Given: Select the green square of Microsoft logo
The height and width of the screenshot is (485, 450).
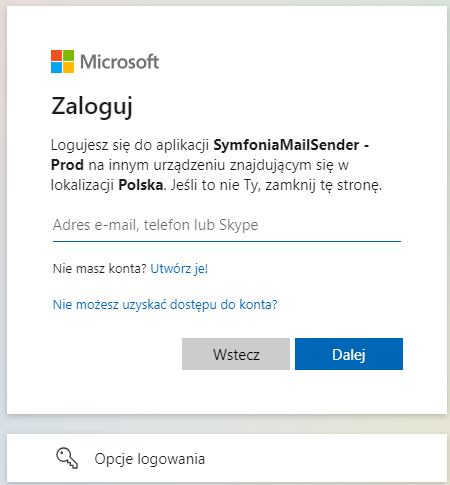Looking at the screenshot, I should [x=68, y=55].
